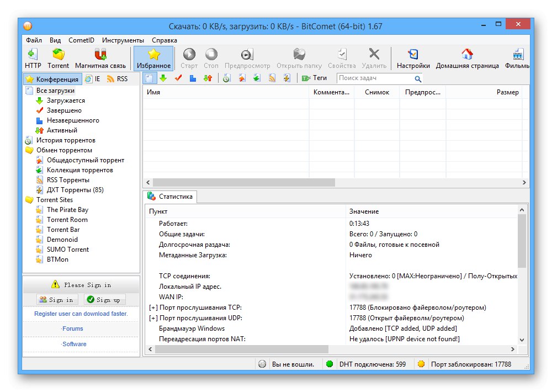Viewport: 552px width, 392px height.
Task: Open Torrent Room site entry
Action: [67, 220]
